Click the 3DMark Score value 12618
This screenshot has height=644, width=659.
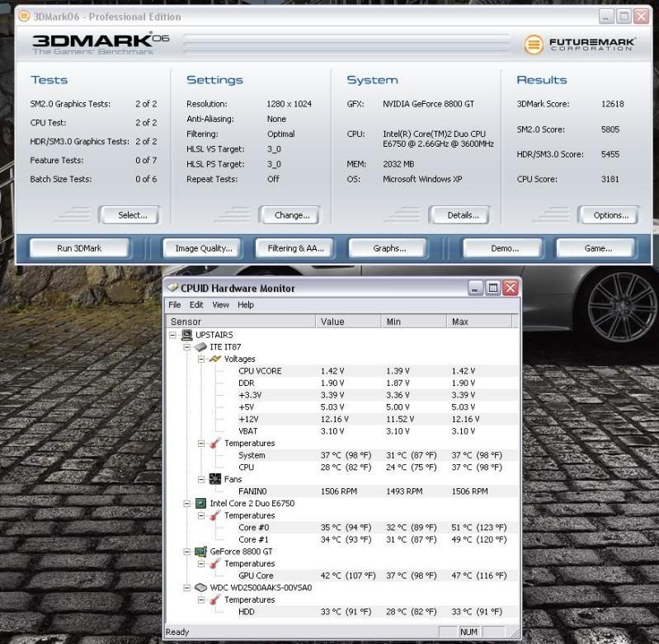612,104
